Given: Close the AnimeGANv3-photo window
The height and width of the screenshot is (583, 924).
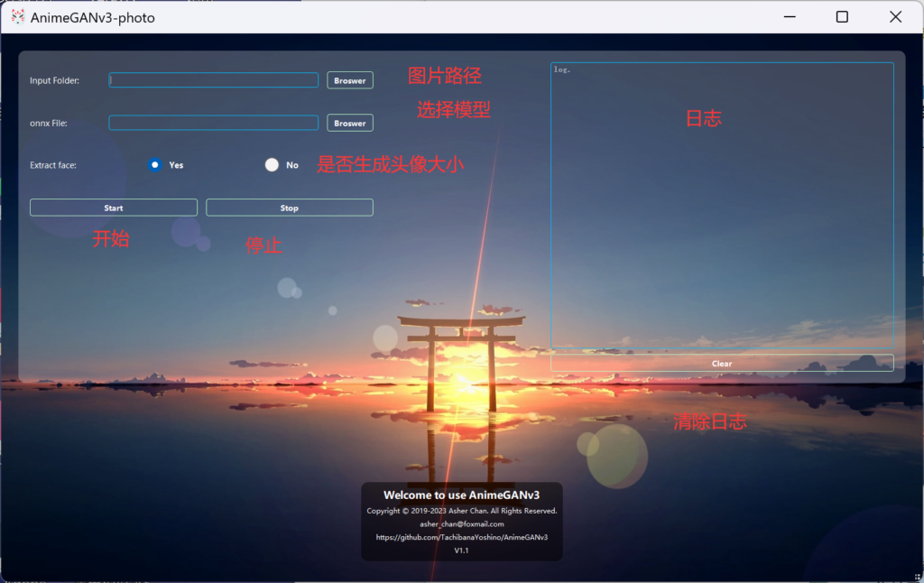Looking at the screenshot, I should [x=896, y=17].
